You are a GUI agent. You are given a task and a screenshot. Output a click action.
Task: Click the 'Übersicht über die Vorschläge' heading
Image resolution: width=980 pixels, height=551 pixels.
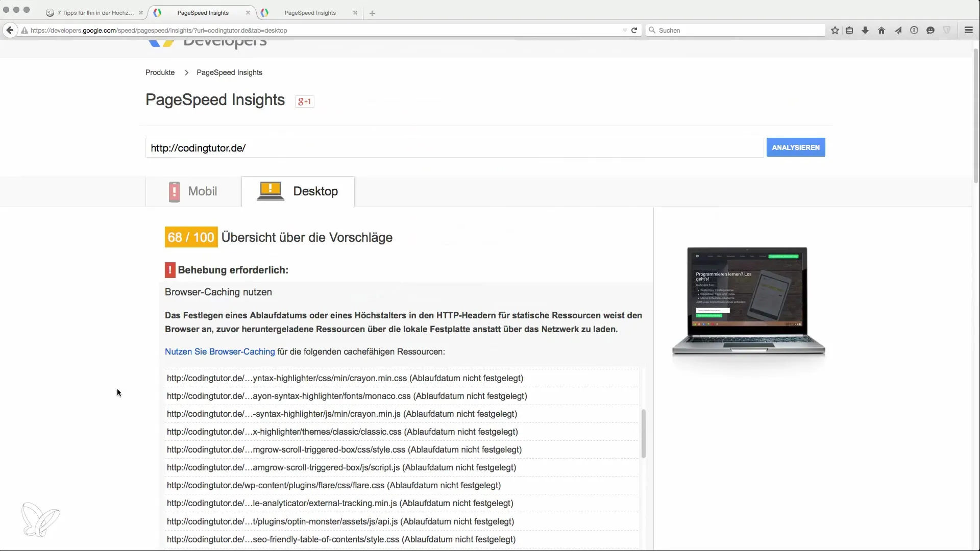[307, 237]
